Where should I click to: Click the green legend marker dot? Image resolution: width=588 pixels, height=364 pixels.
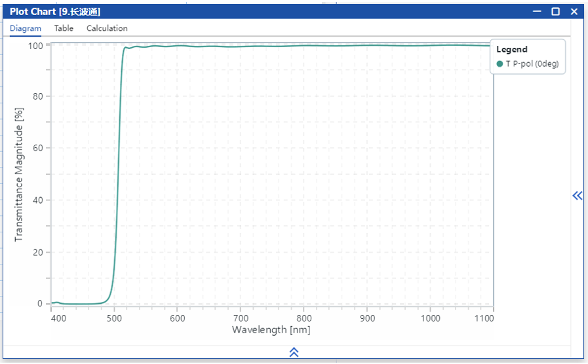[500, 64]
